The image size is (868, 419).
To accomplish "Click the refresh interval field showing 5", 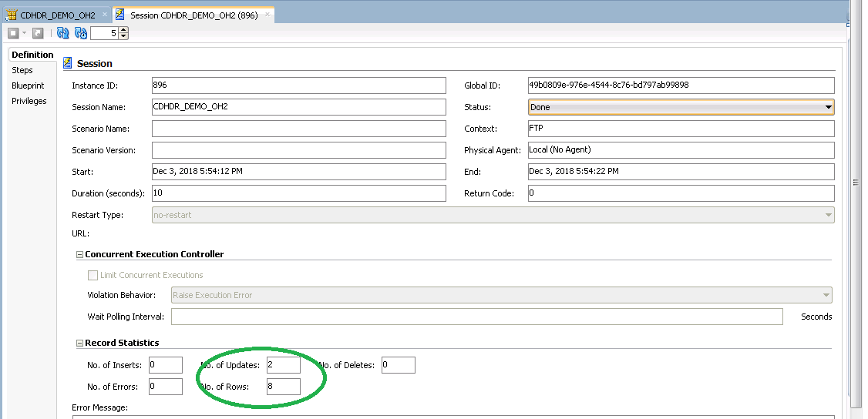I will point(105,33).
